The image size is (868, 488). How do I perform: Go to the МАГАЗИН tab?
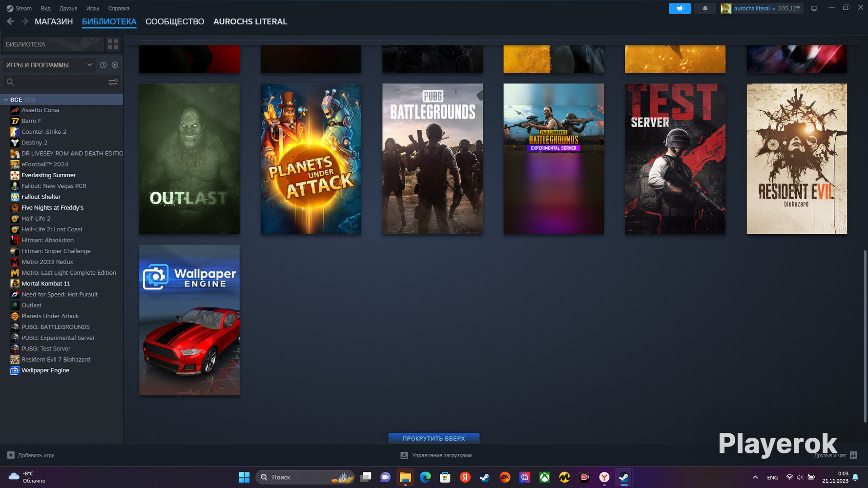[54, 21]
